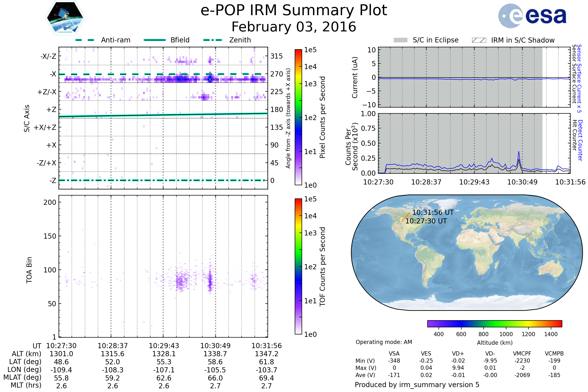
Task: Click the Anti-ram dashed legend marker
Action: click(85, 40)
